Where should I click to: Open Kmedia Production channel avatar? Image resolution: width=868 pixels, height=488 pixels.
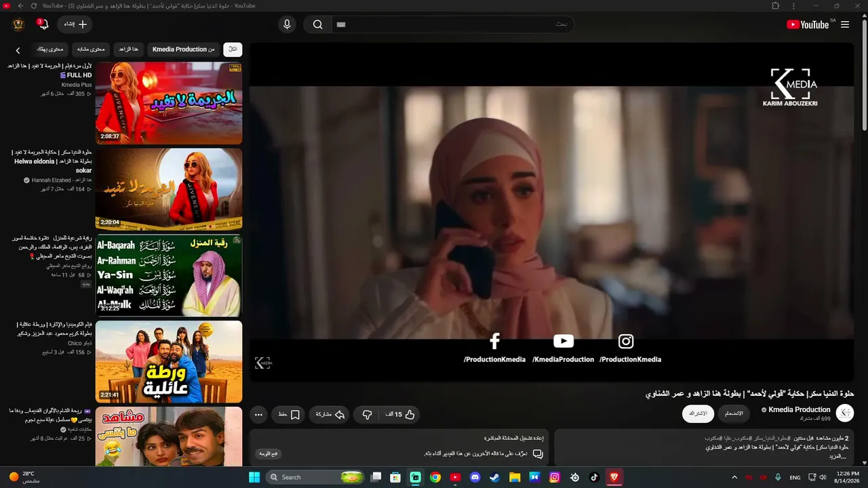tap(845, 413)
